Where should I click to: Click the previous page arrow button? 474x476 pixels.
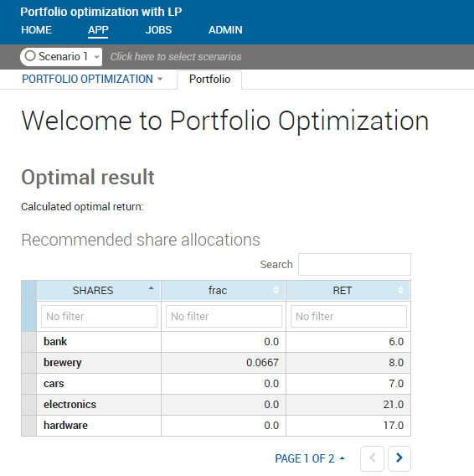point(372,458)
